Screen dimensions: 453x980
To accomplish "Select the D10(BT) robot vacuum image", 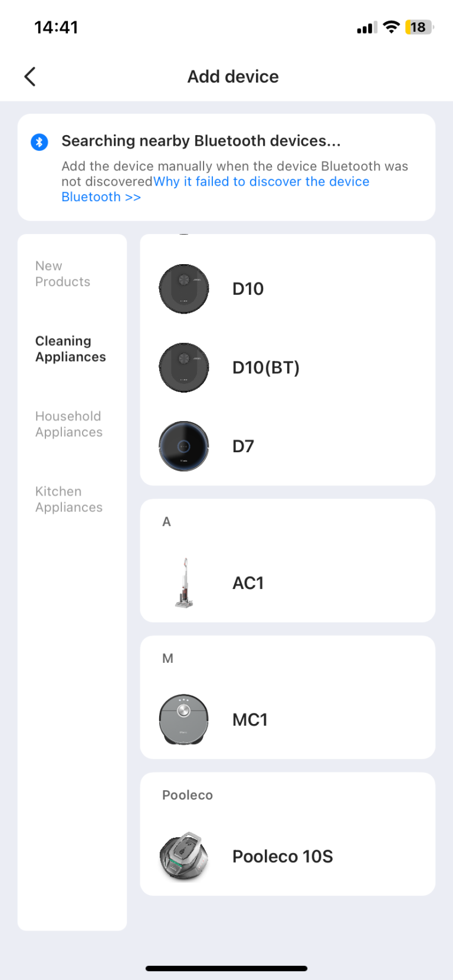I will click(184, 368).
